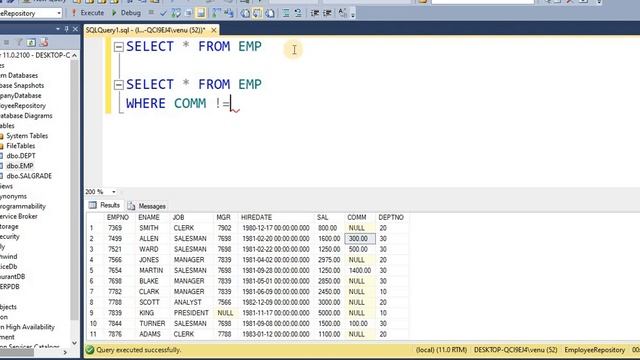
Task: Display Estimated Execution Plan icon
Action: (176, 13)
